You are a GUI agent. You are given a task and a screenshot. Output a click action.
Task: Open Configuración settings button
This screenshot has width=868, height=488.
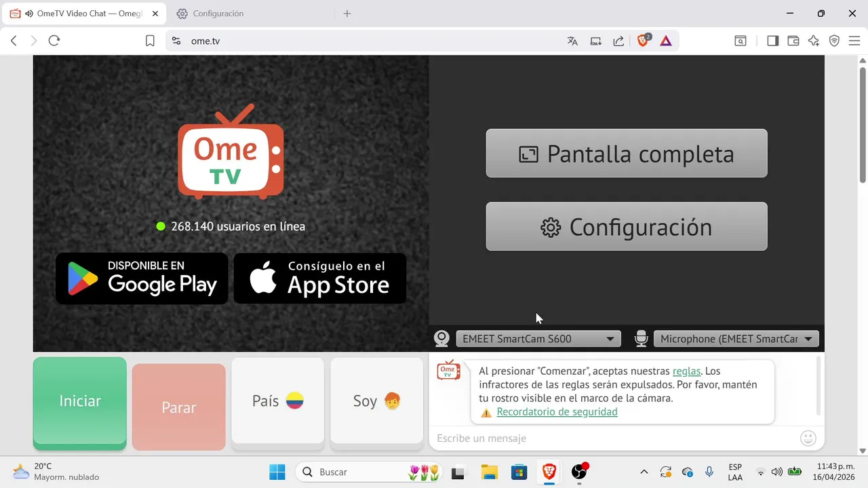(627, 227)
